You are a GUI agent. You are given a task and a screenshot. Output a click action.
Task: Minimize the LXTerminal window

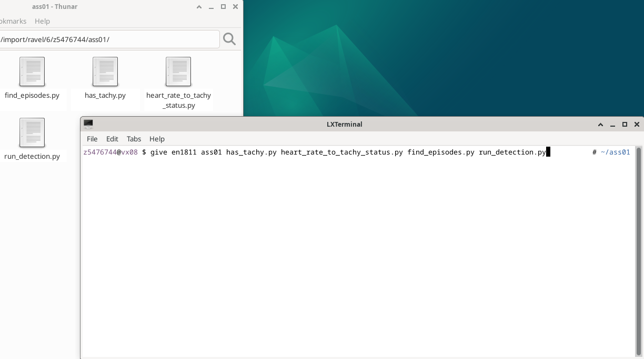click(612, 125)
